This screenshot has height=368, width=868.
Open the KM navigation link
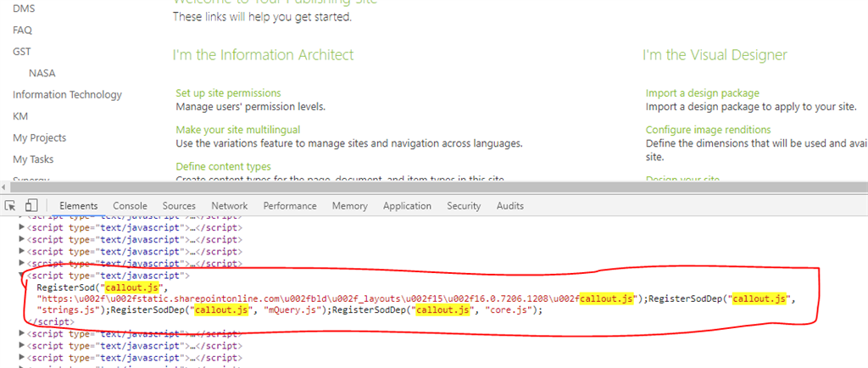20,116
